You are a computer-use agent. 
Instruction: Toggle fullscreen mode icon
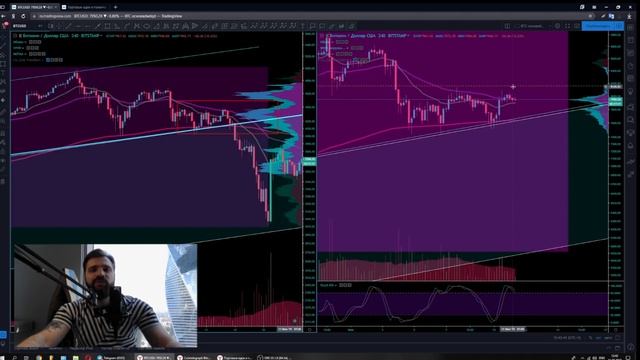[x=567, y=26]
